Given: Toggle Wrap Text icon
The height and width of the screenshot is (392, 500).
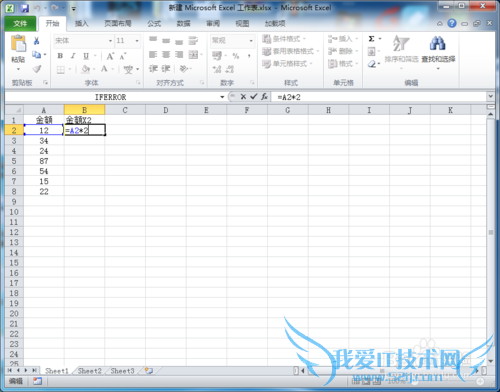Looking at the screenshot, I should [x=193, y=40].
